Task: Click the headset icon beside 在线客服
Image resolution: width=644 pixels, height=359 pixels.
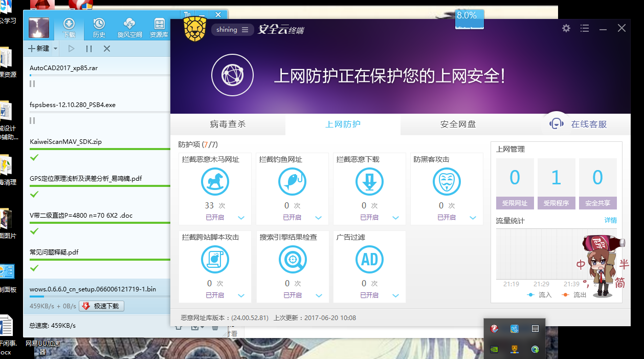Action: pos(557,124)
